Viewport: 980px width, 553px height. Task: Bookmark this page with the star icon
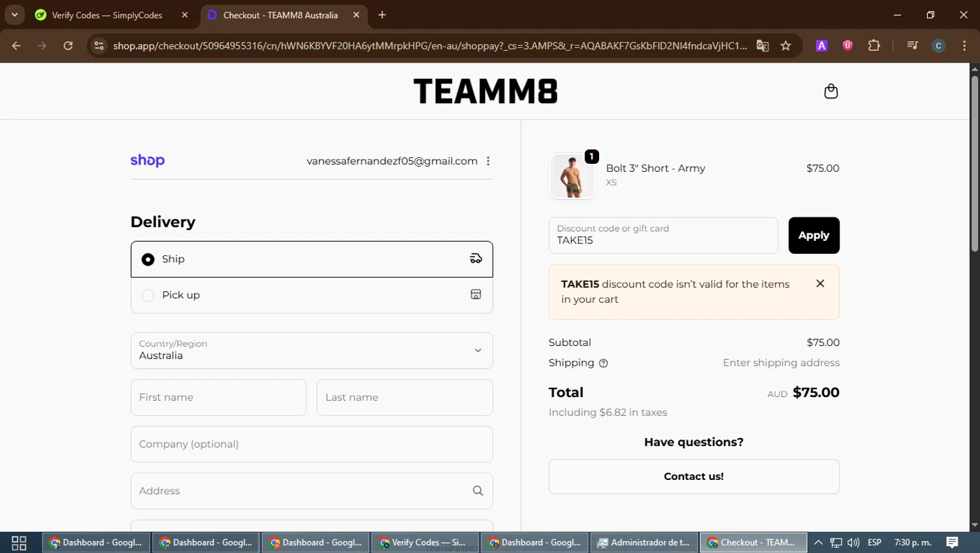(786, 45)
